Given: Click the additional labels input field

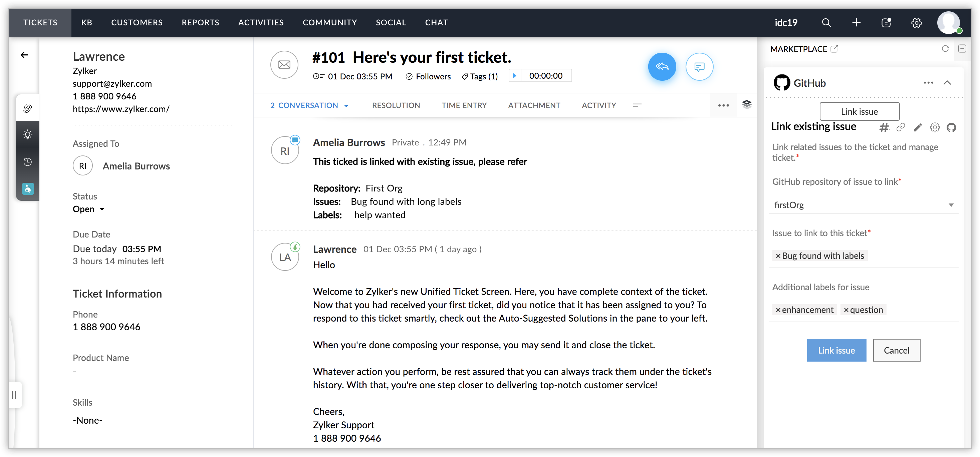Looking at the screenshot, I should click(x=921, y=310).
